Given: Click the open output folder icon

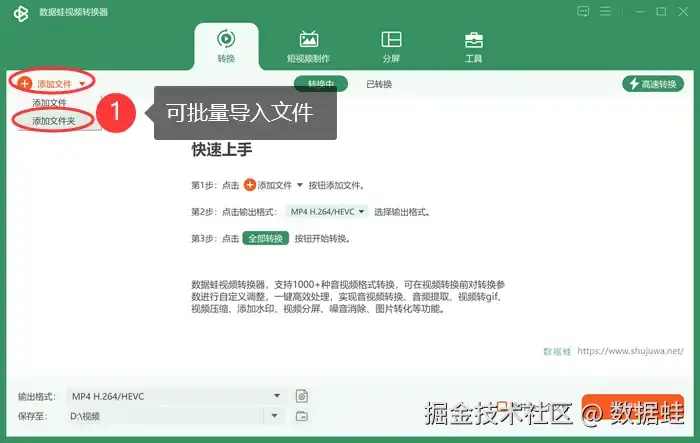Looking at the screenshot, I should 302,416.
